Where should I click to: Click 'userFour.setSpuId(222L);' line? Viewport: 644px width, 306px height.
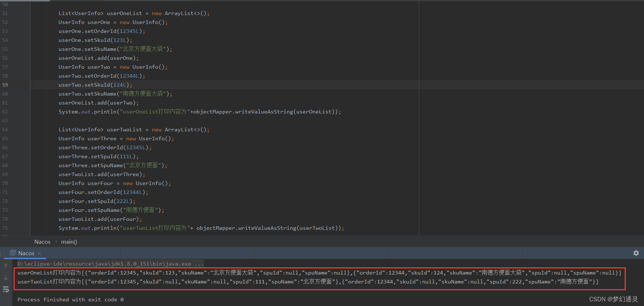click(x=97, y=201)
